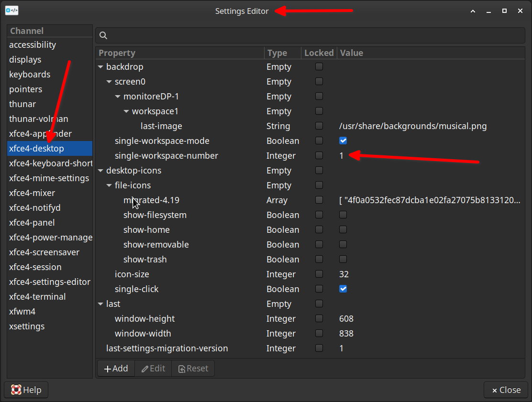Viewport: 532px width, 402px height.
Task: Click the Help lifebuoy icon
Action: (x=16, y=390)
